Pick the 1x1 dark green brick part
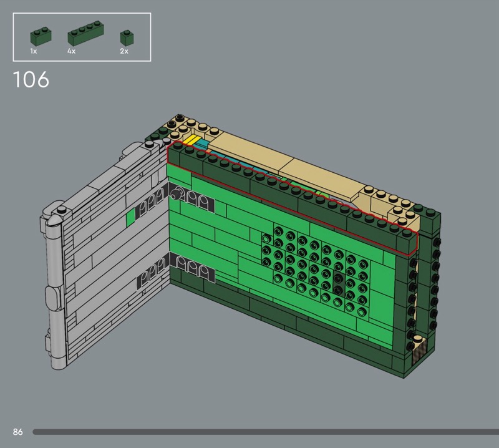Image resolution: width=499 pixels, height=448 pixels. pos(127,36)
